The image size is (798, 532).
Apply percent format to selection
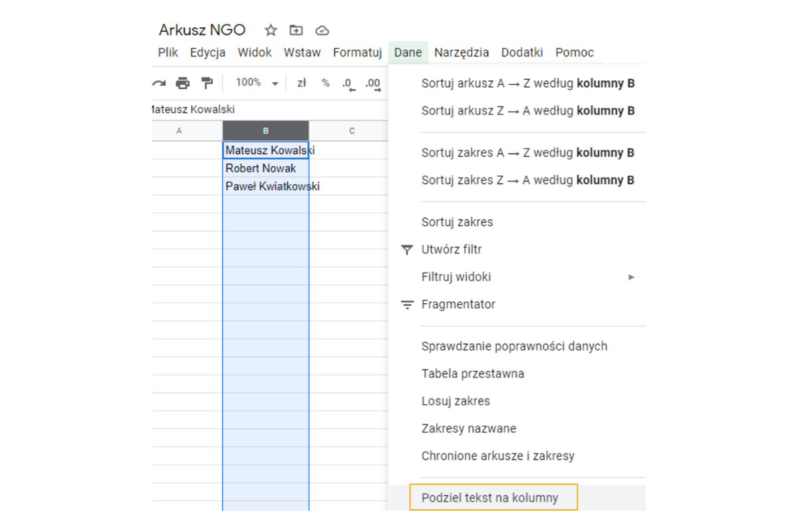coord(325,83)
